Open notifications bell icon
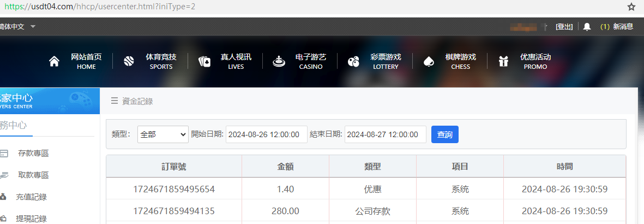Screen dimensions: 644x224 tap(587, 26)
